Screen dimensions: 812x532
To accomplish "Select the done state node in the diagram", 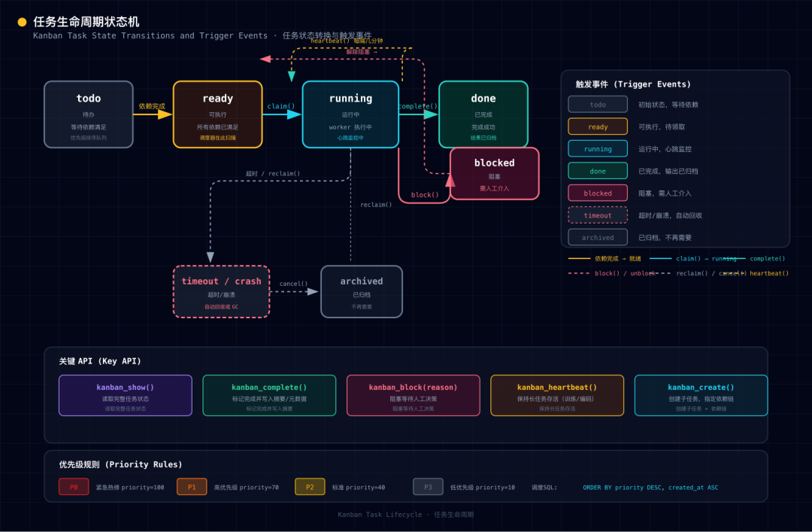I will point(483,114).
